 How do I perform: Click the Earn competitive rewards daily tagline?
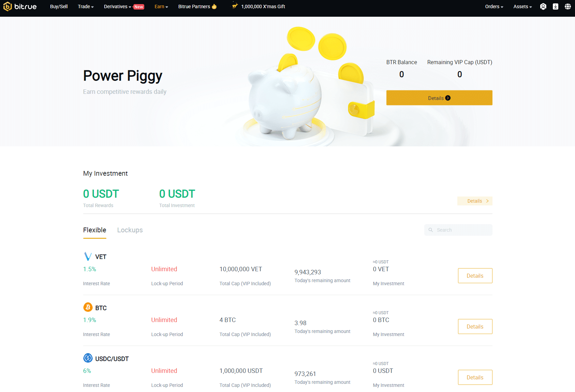click(x=125, y=92)
